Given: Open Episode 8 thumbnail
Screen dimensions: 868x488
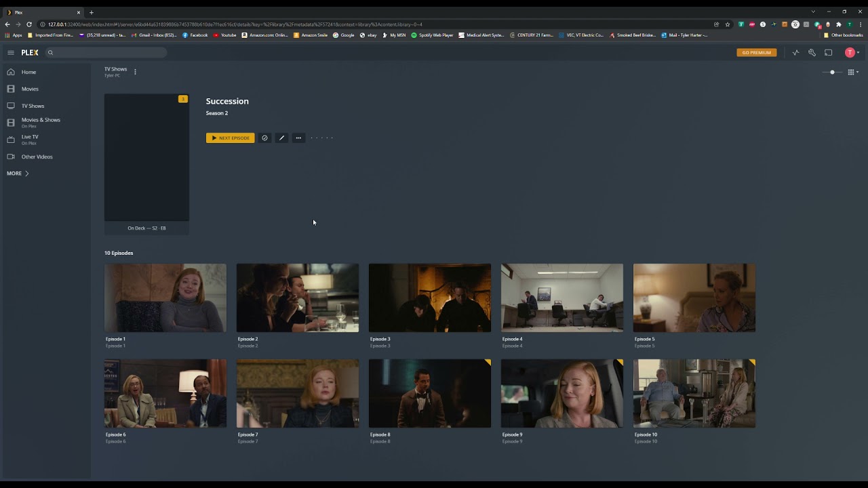Looking at the screenshot, I should [430, 394].
